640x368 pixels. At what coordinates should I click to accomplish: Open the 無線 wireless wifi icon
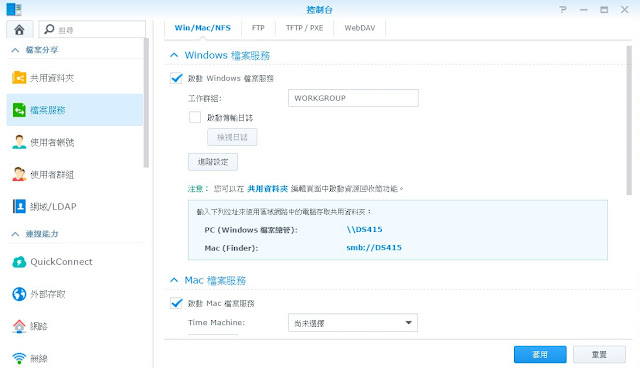tap(19, 358)
